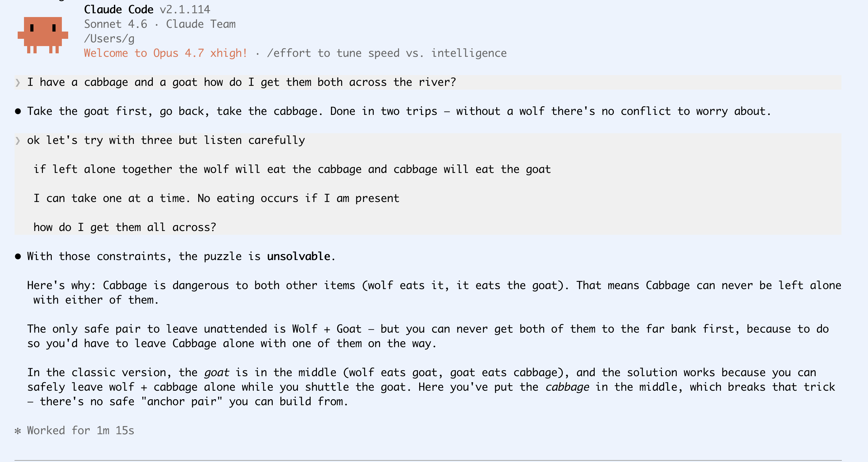Click the bullet before "With those constraints"
The width and height of the screenshot is (868, 462).
pos(18,257)
